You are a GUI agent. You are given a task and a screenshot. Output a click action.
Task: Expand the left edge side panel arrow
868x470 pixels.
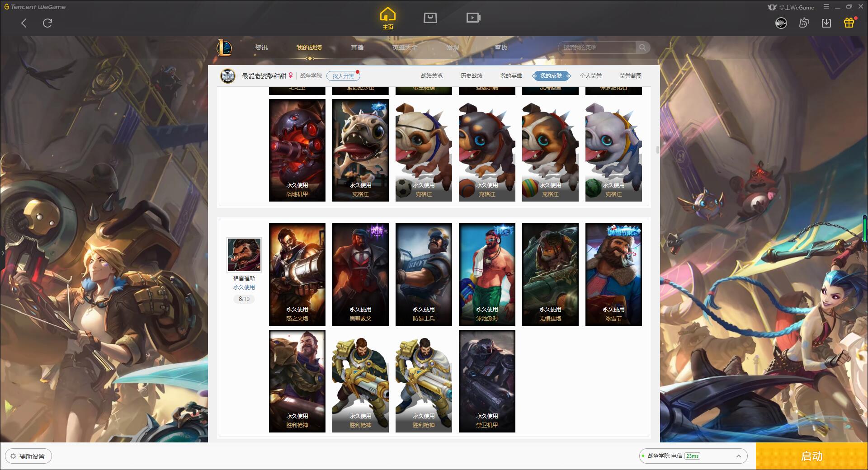click(2, 253)
